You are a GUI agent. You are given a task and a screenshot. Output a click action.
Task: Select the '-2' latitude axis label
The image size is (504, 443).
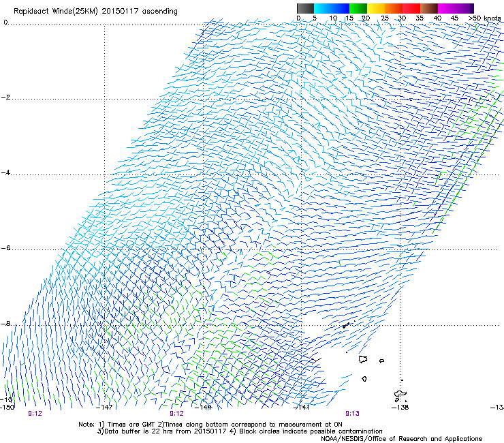[5, 97]
